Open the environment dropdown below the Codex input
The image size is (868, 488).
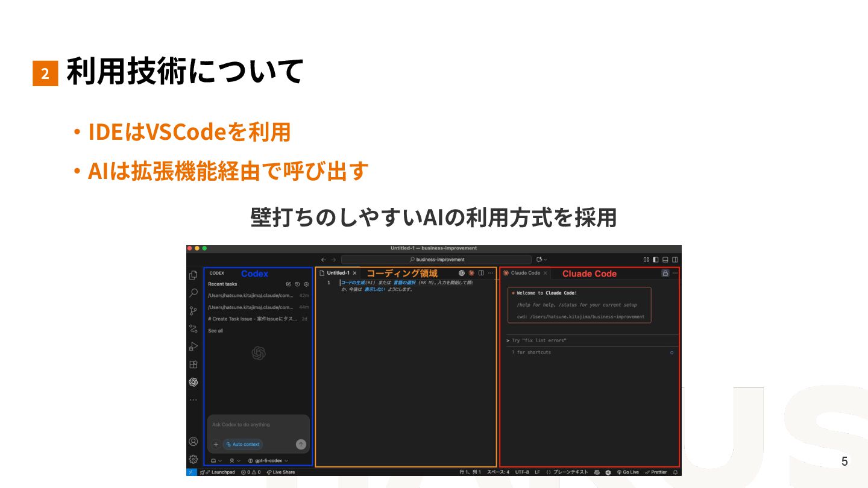216,460
